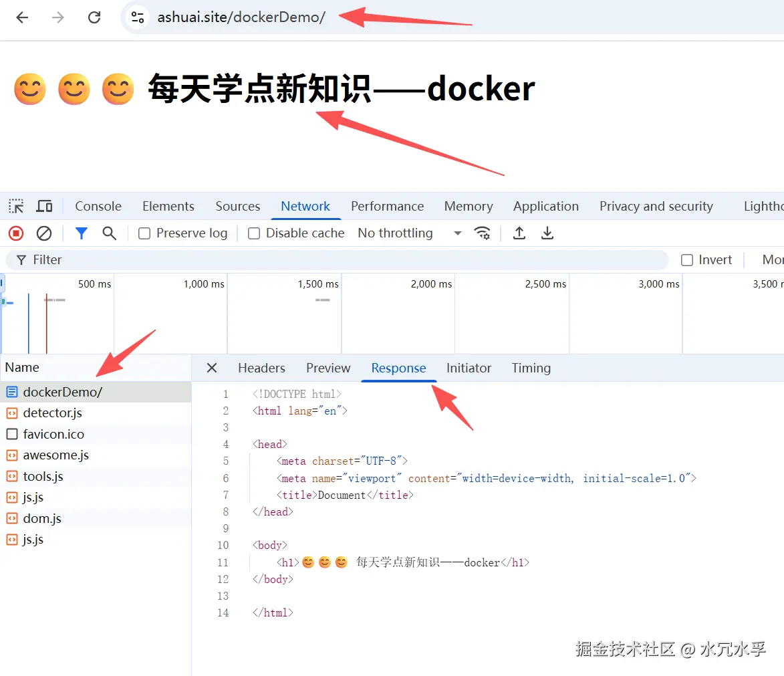Click the 2,000 ms timeline marker
784x676 pixels.
click(431, 284)
